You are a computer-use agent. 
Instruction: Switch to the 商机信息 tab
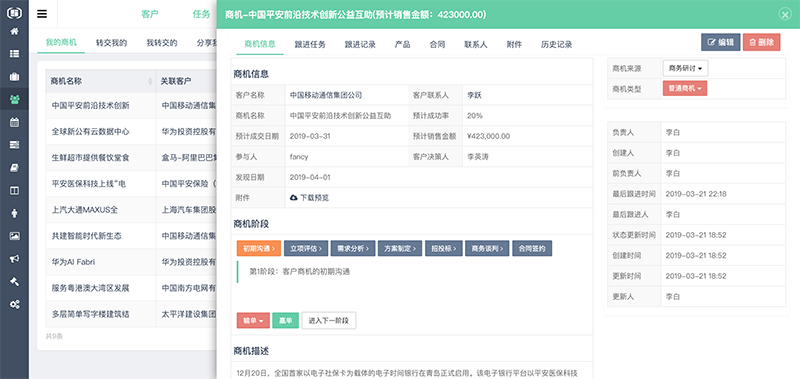260,44
